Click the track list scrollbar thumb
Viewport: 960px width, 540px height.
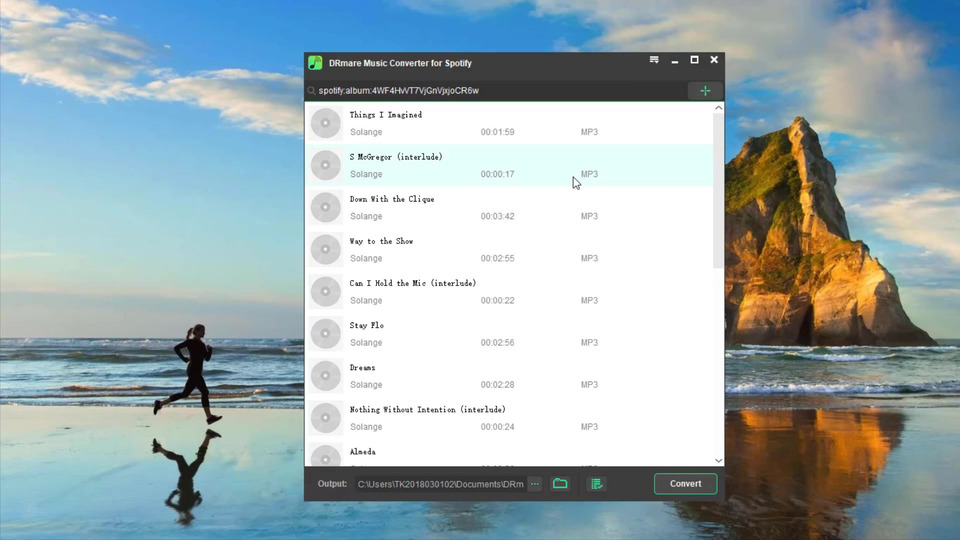click(719, 190)
